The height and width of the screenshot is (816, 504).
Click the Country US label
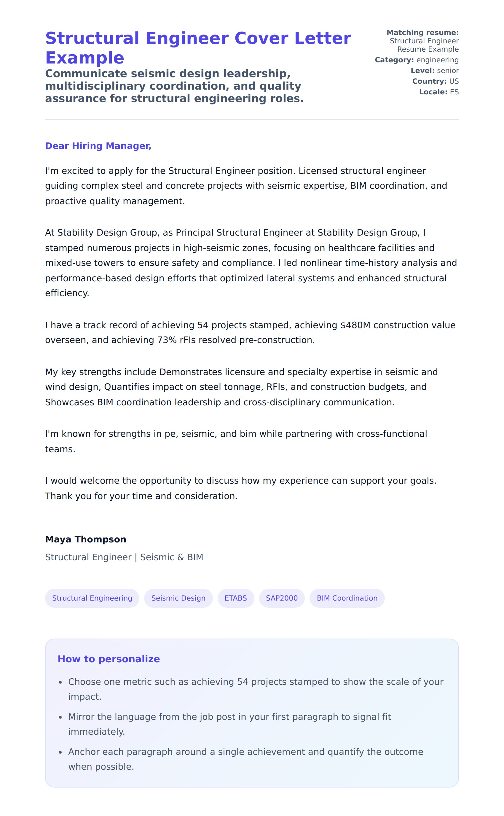435,81
